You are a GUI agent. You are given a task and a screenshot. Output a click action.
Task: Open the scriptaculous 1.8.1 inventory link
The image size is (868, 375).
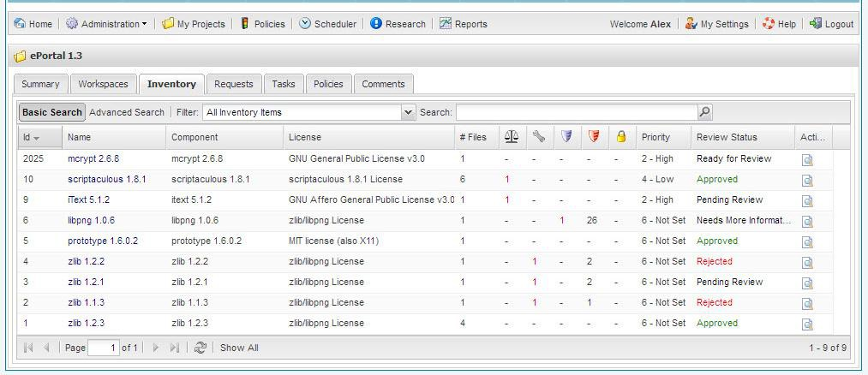(107, 180)
